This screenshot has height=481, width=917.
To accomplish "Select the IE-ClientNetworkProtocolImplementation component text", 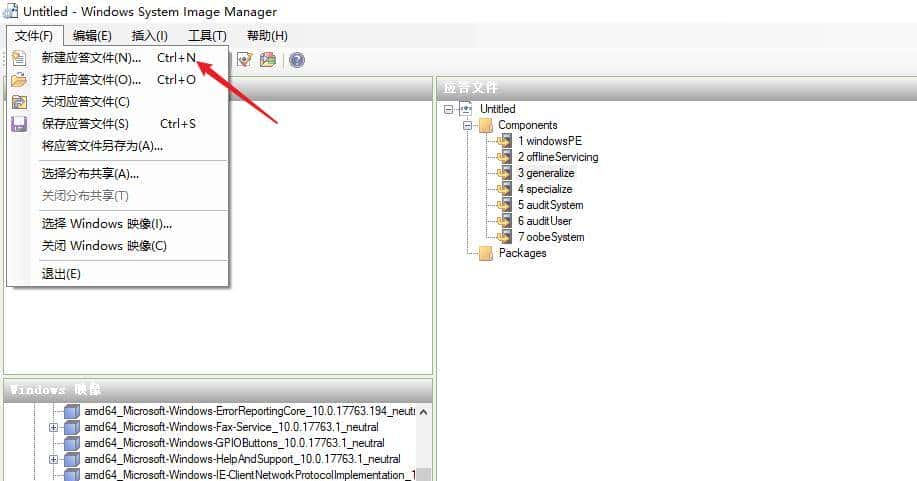I will [x=250, y=475].
